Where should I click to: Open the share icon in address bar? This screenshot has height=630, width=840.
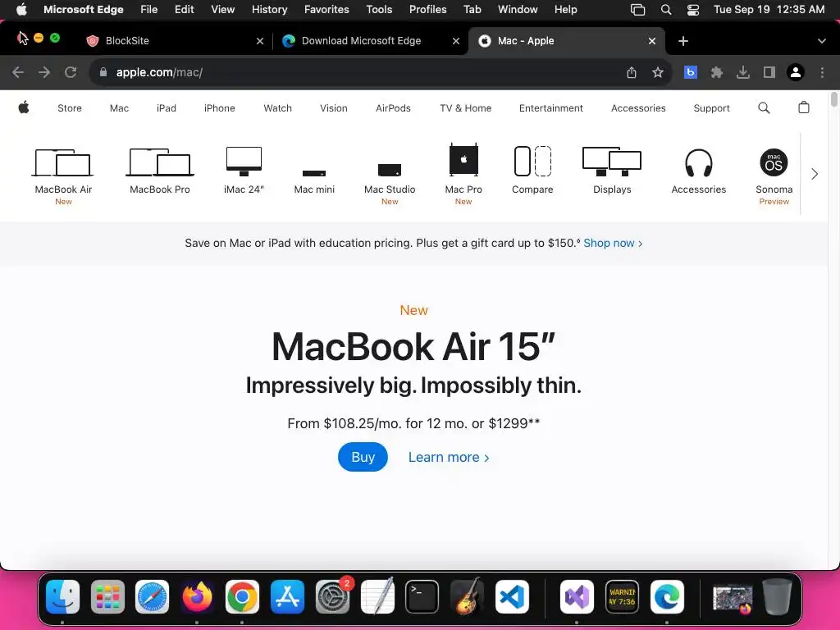[x=632, y=72]
